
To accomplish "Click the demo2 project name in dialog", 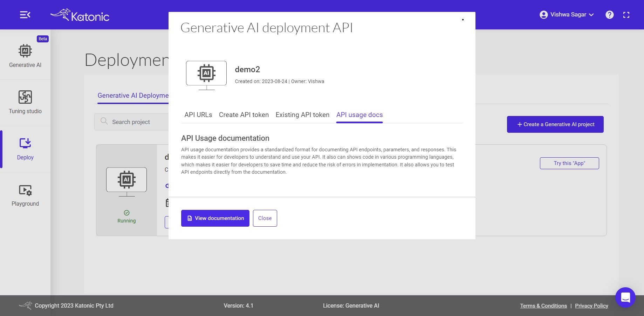I will [x=247, y=69].
